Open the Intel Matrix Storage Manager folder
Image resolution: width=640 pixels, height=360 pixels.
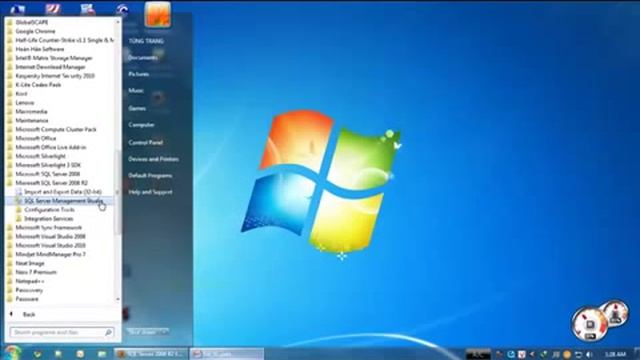[x=54, y=58]
